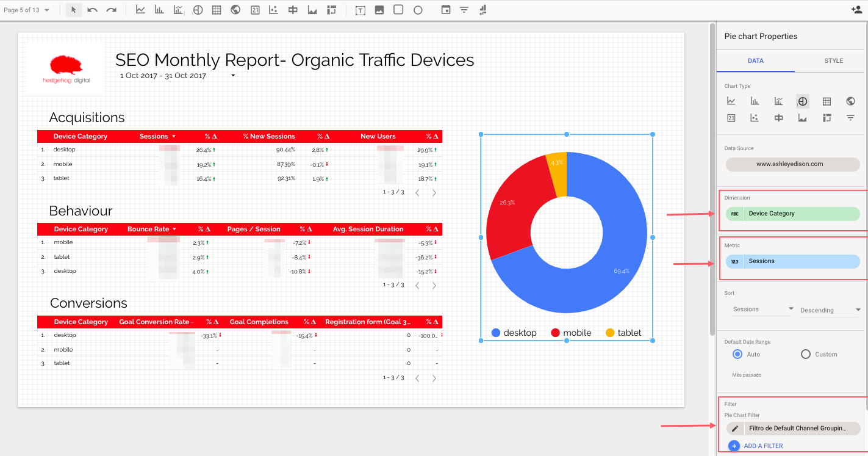Image resolution: width=868 pixels, height=456 pixels.
Task: Choose the Table chart type in Chart Type panel
Action: click(827, 101)
